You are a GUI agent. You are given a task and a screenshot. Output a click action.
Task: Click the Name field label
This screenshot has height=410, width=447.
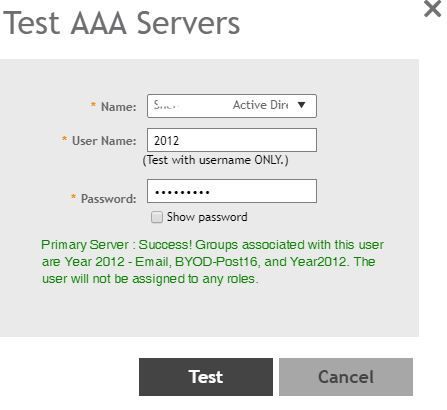pos(119,107)
